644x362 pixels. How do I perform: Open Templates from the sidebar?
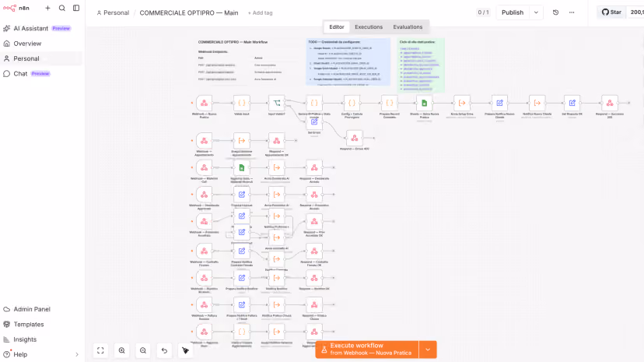(41, 324)
